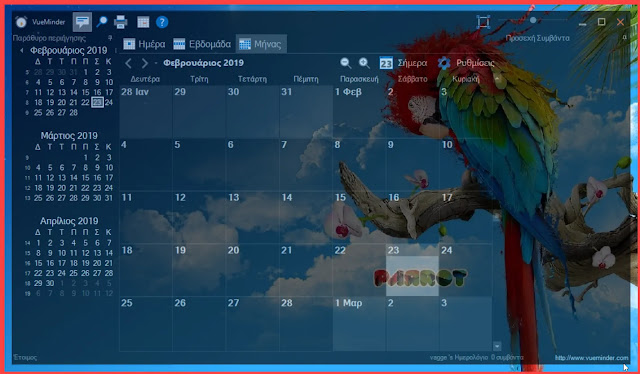
Task: Select day 11 in main month grid
Action: point(146,217)
